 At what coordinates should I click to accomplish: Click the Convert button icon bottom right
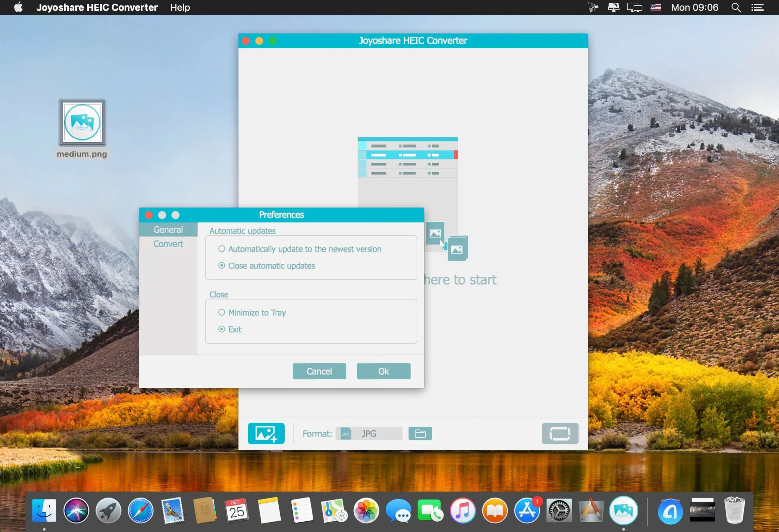point(559,434)
